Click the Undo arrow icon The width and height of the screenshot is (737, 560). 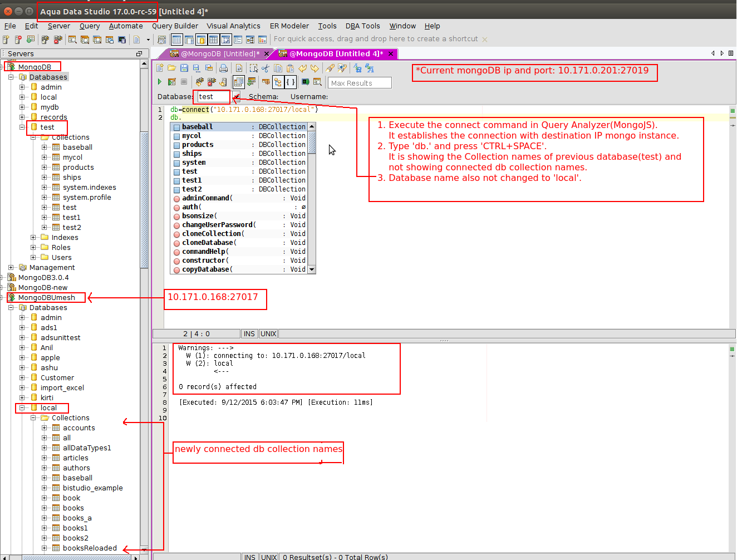point(302,68)
